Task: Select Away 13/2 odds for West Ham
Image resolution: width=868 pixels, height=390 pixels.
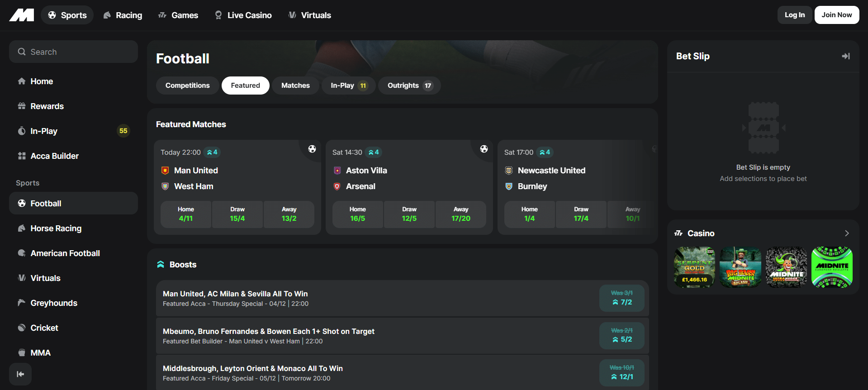Action: pos(289,214)
